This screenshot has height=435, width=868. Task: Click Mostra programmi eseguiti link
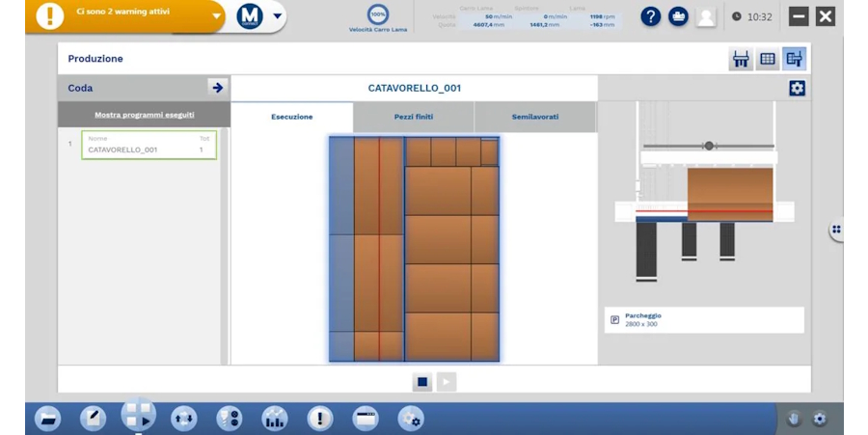click(x=144, y=115)
